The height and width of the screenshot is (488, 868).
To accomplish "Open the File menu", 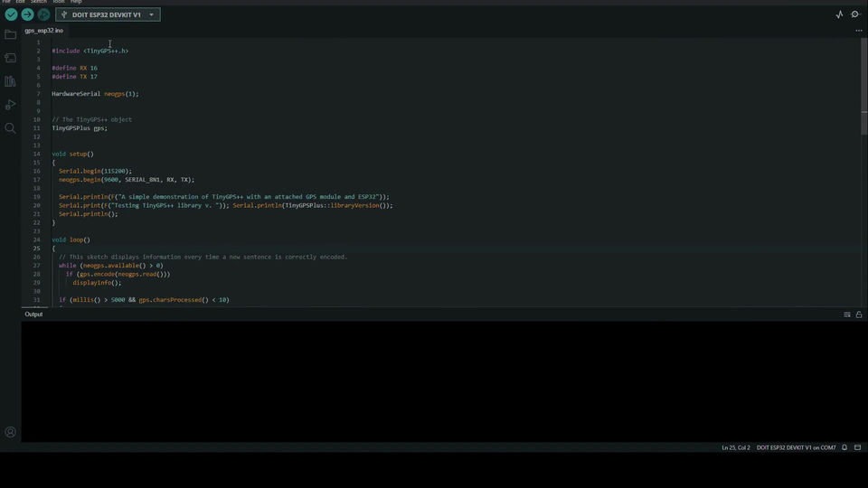I will pos(6,2).
